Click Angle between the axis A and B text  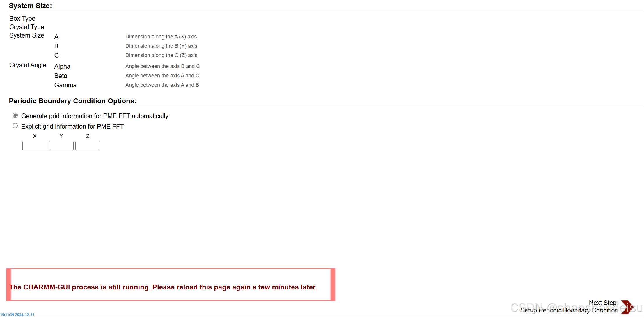(162, 85)
